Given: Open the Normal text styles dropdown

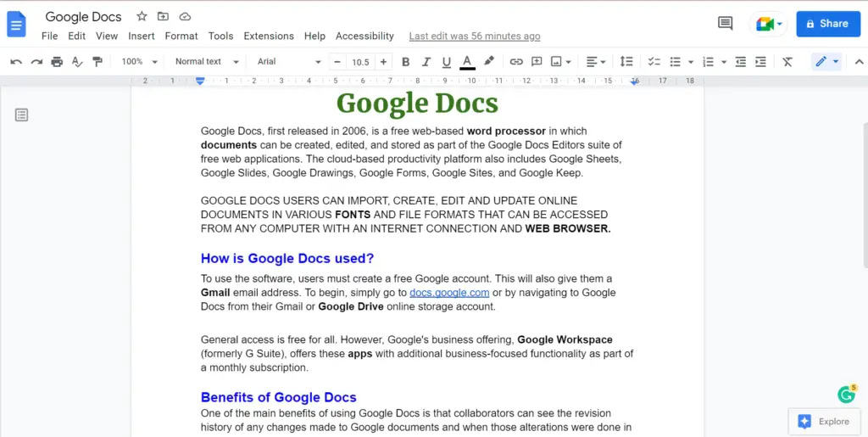Looking at the screenshot, I should 207,61.
